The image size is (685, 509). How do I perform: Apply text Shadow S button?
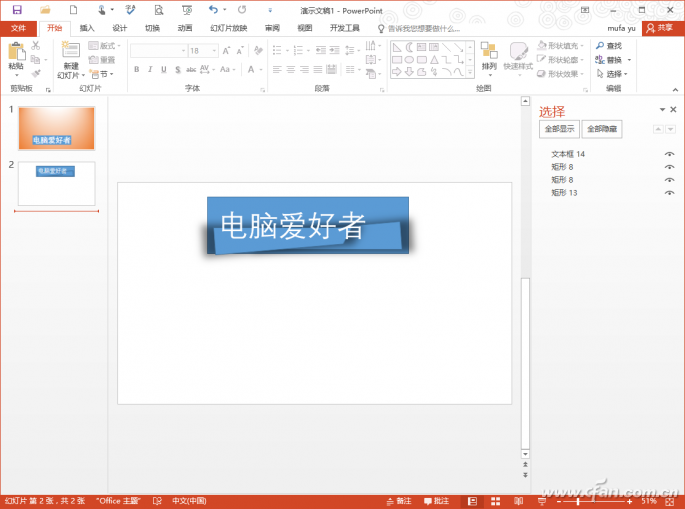tap(178, 69)
